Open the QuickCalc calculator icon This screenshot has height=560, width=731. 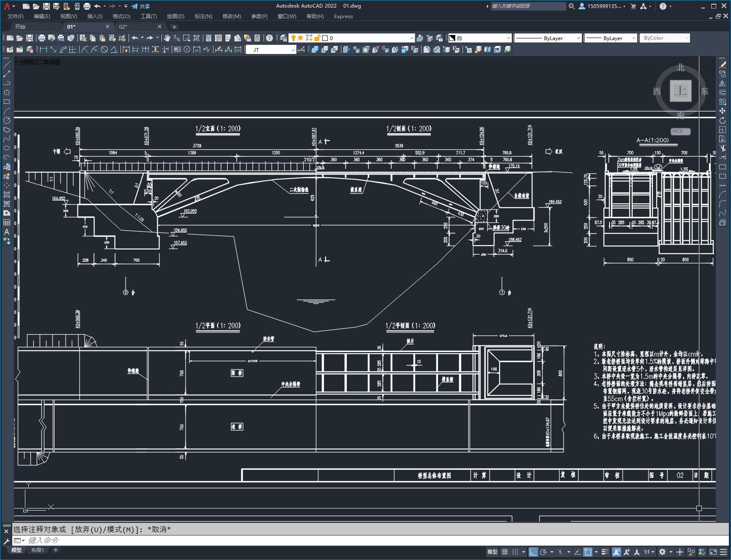click(257, 38)
